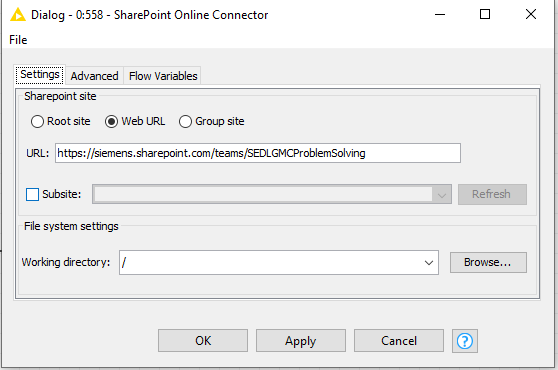558x370 pixels.
Task: Click the Cancel button
Action: tap(399, 341)
